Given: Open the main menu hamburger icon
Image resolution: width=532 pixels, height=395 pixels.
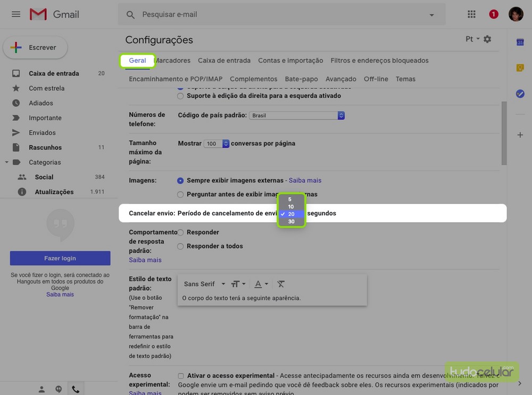Looking at the screenshot, I should pos(16,14).
